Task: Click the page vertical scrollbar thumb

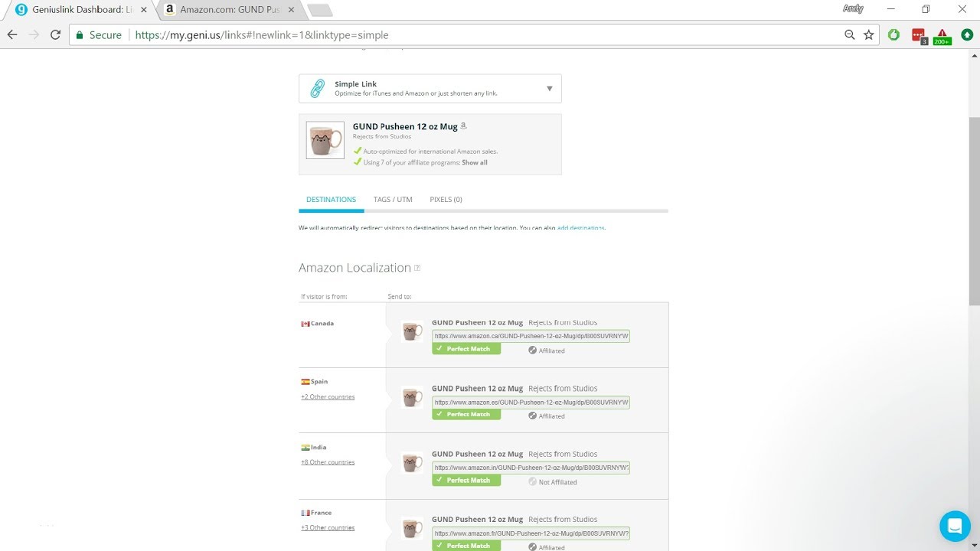Action: pyautogui.click(x=974, y=212)
